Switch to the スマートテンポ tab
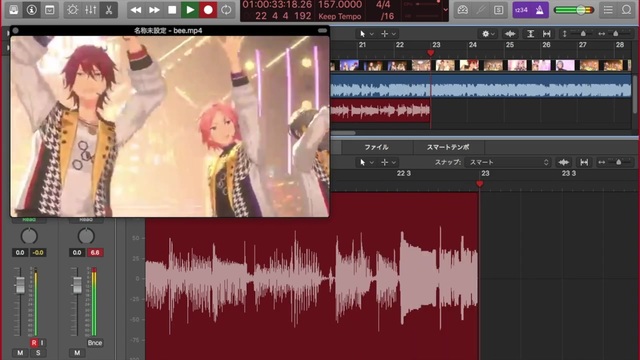The height and width of the screenshot is (360, 640). 448,147
